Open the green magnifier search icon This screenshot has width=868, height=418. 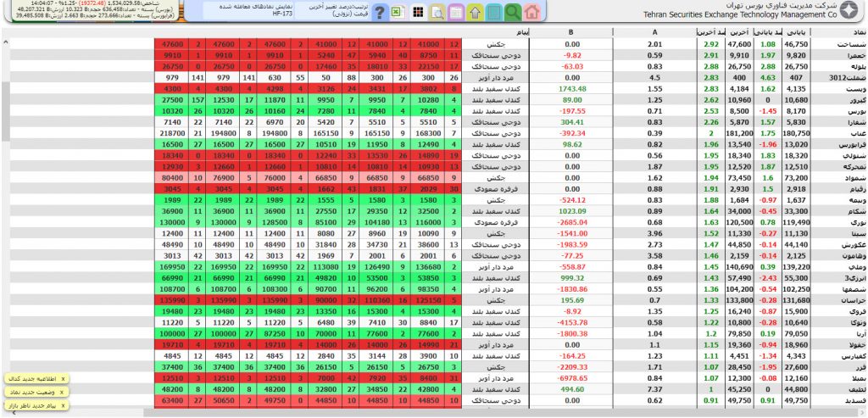pyautogui.click(x=513, y=11)
